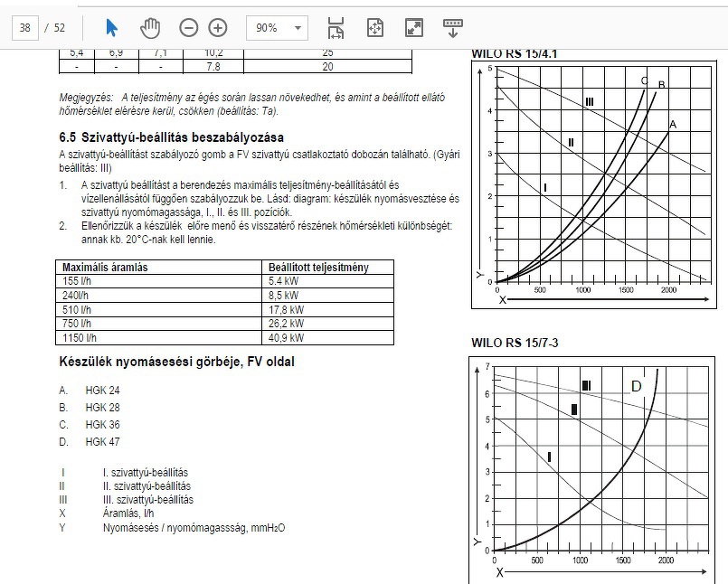
Task: Click the WILO RS 15/4.1 chart
Action: coord(594,184)
